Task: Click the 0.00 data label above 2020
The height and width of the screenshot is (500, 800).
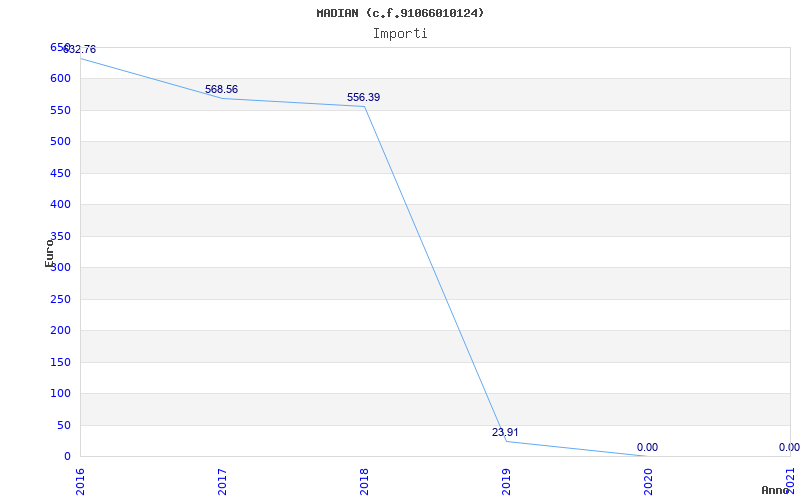Action: (647, 447)
